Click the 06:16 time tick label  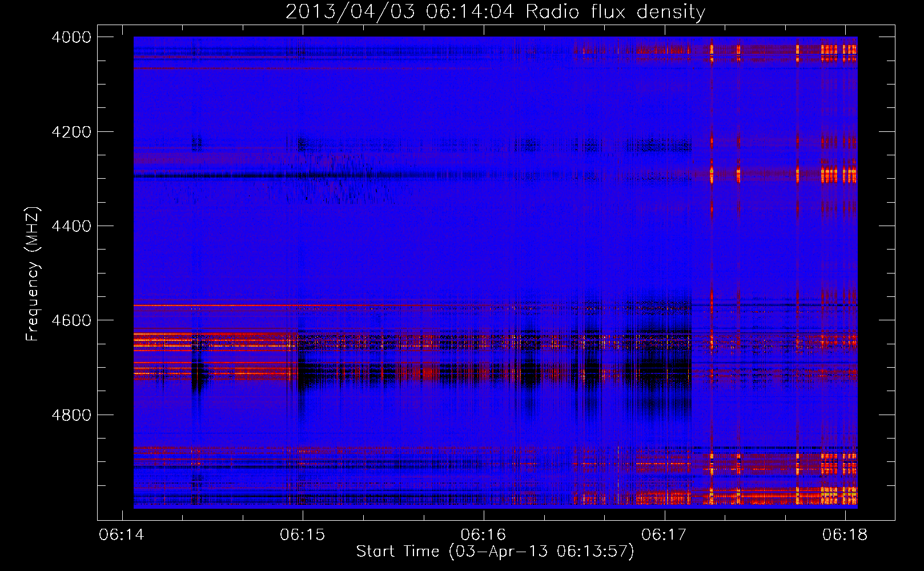tap(484, 534)
